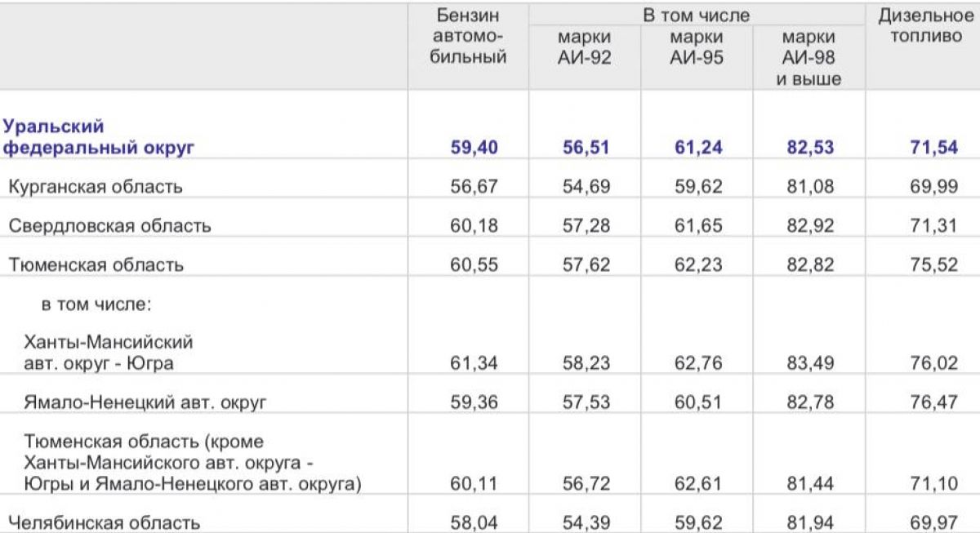
Task: Click the 62,76 АИ-95 value for Югра
Action: point(697,362)
